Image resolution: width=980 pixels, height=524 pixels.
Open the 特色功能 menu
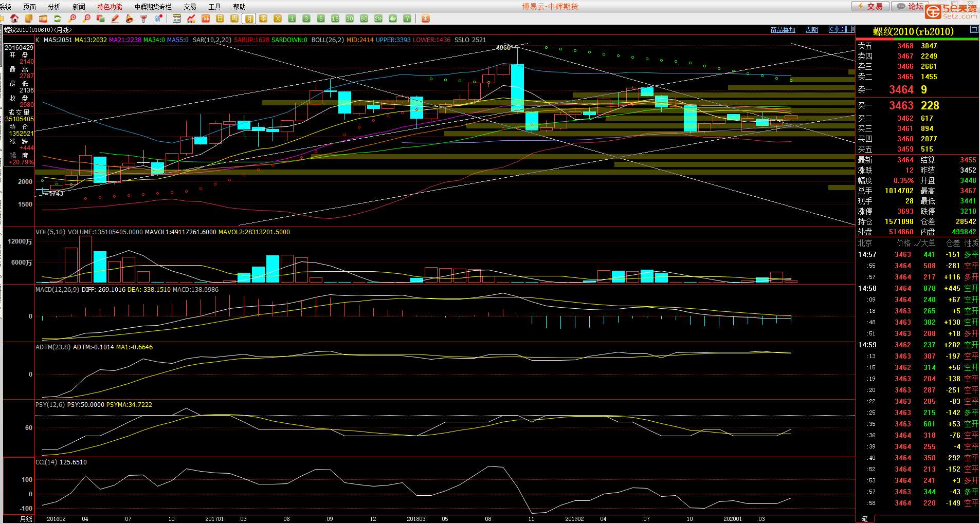pyautogui.click(x=110, y=7)
